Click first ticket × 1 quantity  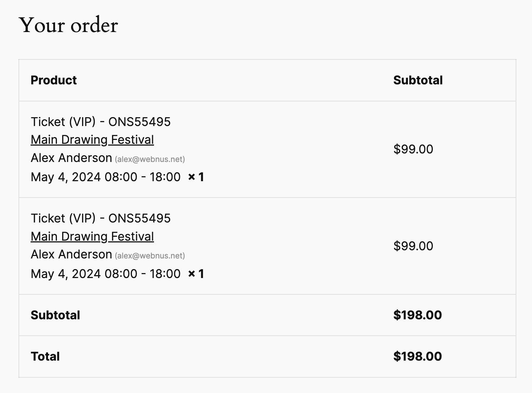click(196, 177)
